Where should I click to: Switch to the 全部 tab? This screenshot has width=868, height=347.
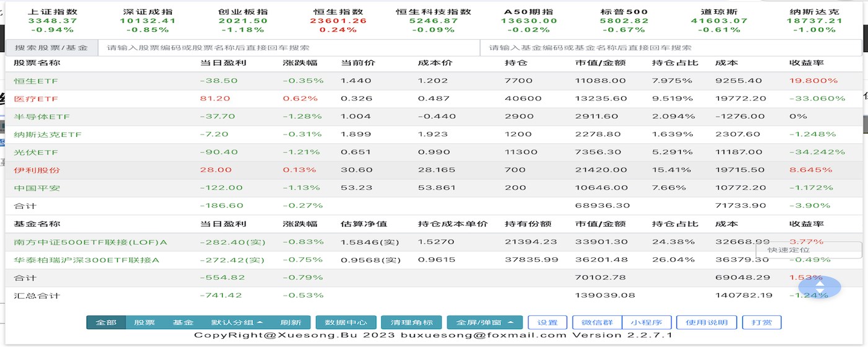coord(106,322)
